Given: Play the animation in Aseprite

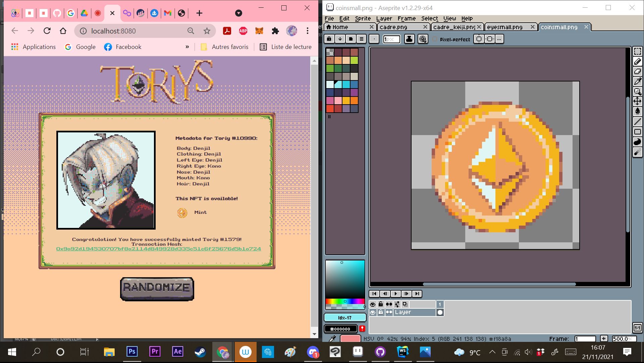Looking at the screenshot, I should pos(396,294).
